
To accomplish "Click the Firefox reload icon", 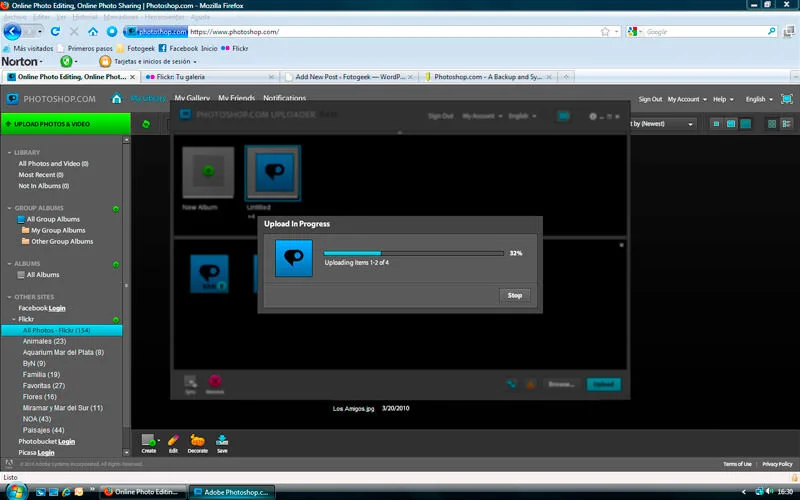I will coord(55,32).
